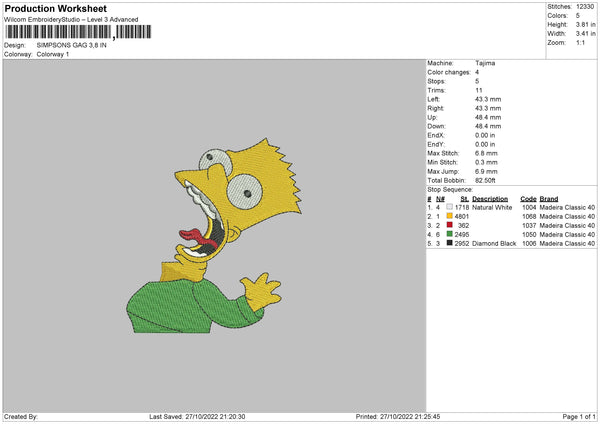Screen dimensions: 600x424
Task: Click the Width value '3.41 in'
Action: tap(585, 34)
